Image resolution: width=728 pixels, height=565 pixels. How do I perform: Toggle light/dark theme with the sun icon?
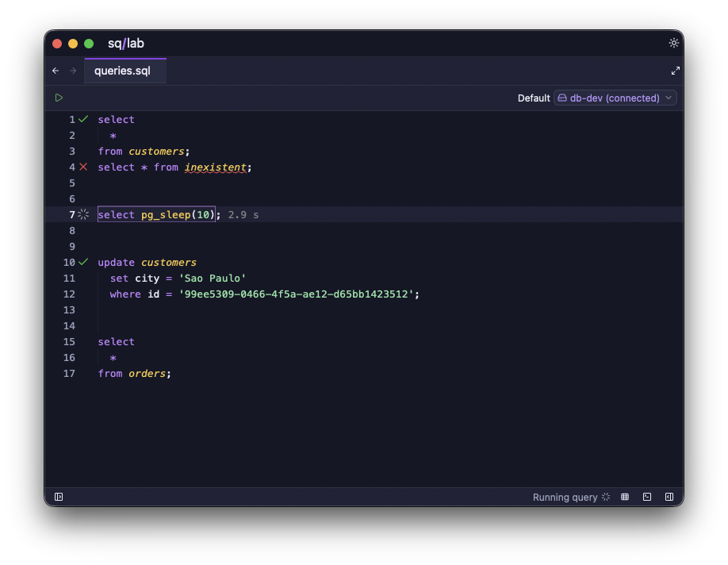click(674, 43)
